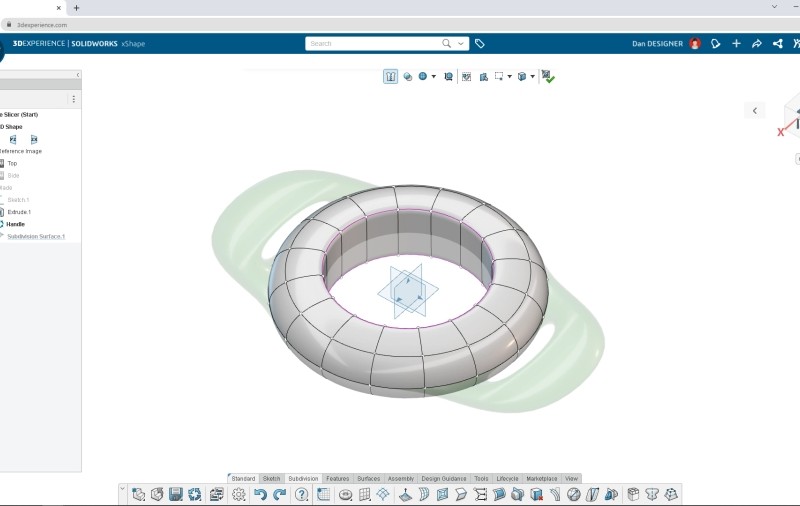Switch to the Sketch tab

(x=272, y=478)
